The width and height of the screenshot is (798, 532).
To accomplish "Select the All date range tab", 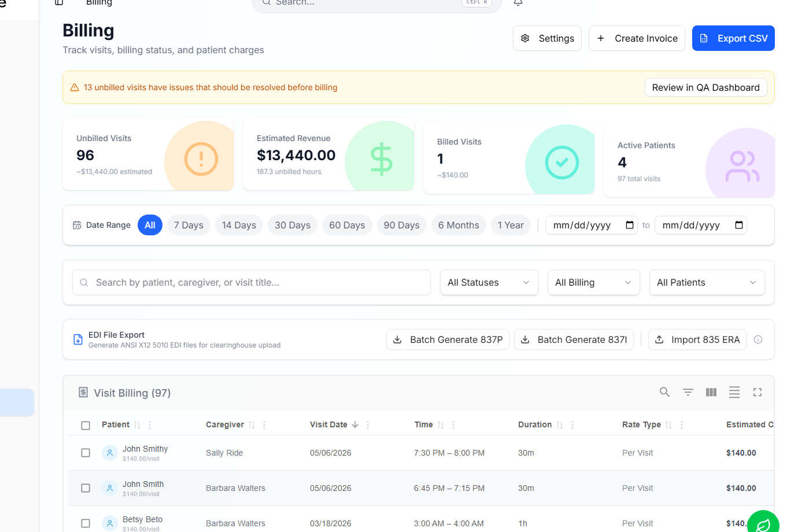I will (150, 225).
